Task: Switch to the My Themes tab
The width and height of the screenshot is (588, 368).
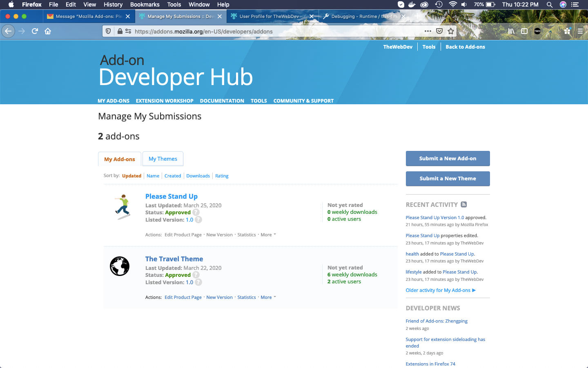Action: pos(163,159)
